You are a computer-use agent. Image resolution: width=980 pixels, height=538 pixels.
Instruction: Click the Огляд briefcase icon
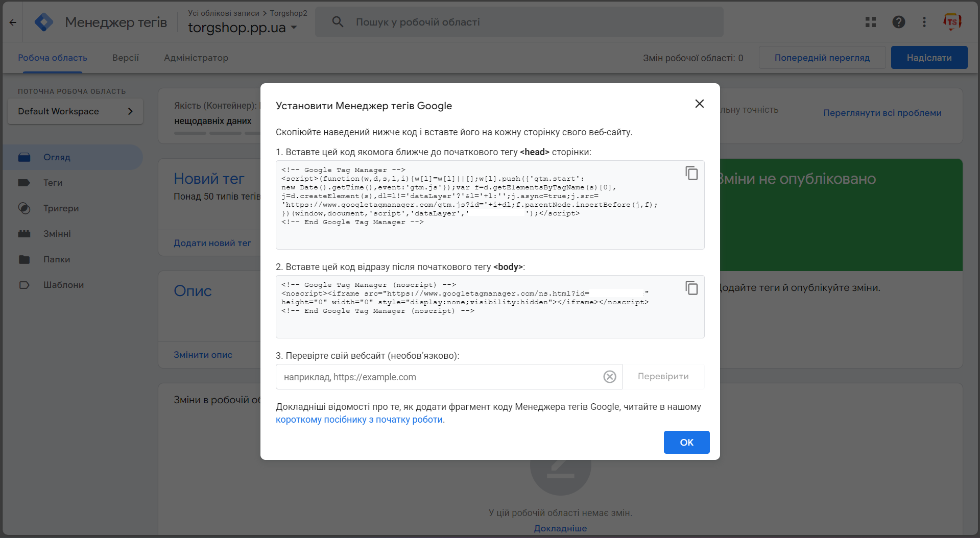pos(24,157)
